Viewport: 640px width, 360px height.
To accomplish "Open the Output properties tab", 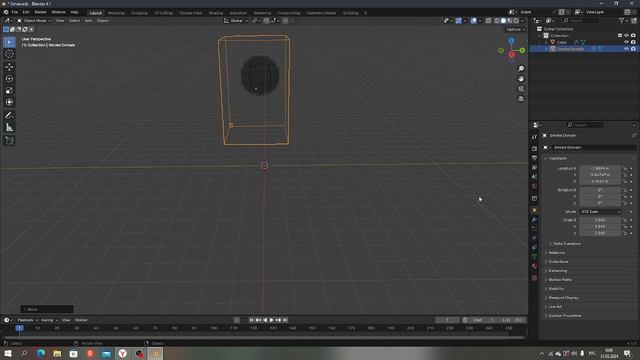I will tap(534, 158).
